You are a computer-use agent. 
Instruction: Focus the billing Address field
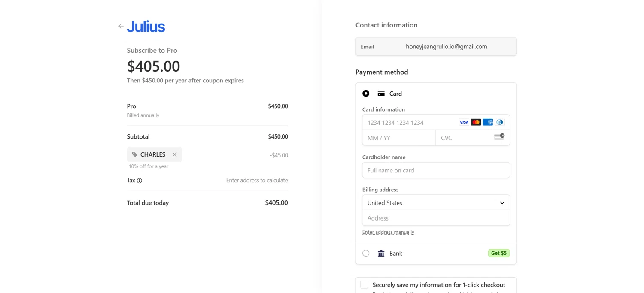pos(436,218)
